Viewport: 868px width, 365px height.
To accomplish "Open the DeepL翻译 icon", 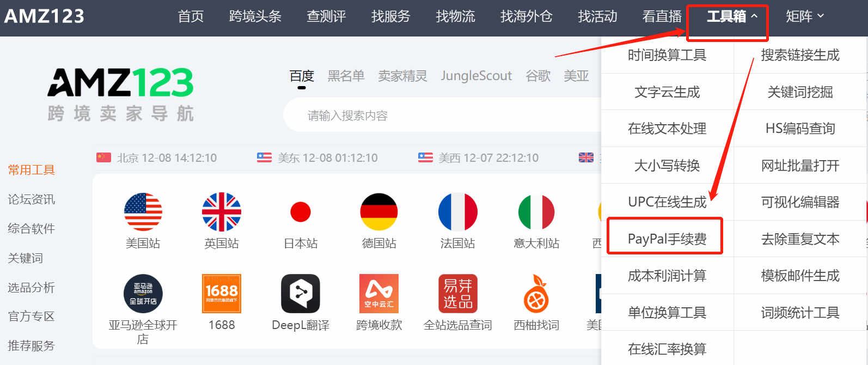I will click(300, 294).
